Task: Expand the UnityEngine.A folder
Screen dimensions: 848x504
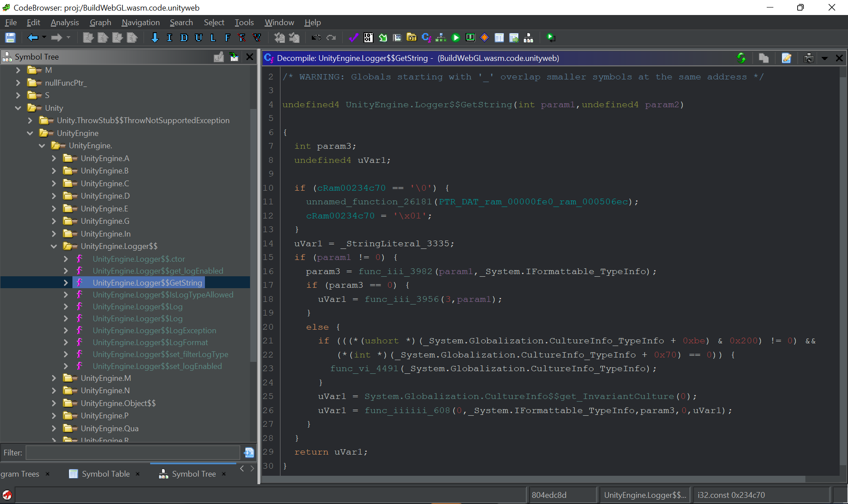Action: point(54,158)
